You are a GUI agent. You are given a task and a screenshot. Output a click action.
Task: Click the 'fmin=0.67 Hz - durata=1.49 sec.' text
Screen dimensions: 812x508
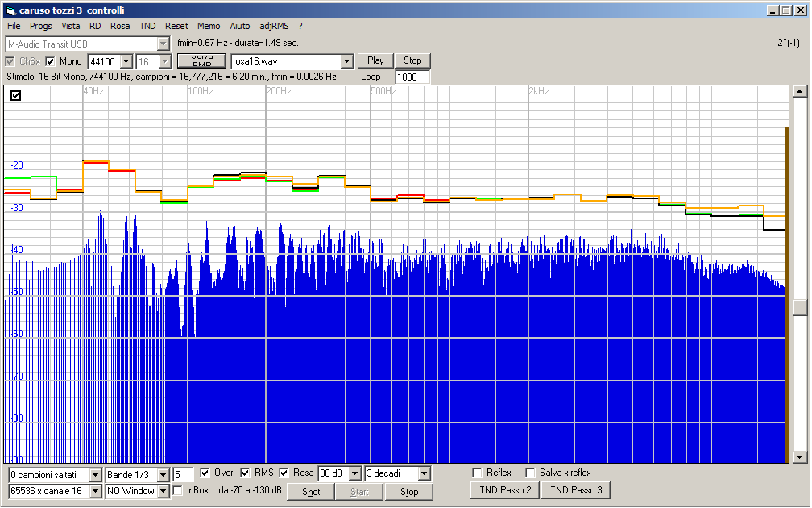[238, 43]
